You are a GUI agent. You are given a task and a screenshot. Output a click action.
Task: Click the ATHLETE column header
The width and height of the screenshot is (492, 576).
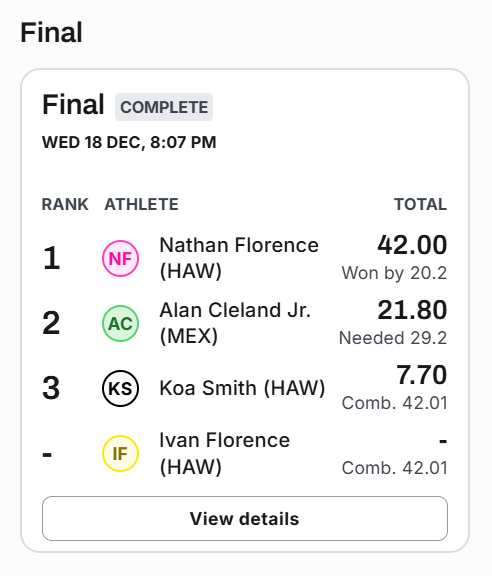coord(141,204)
